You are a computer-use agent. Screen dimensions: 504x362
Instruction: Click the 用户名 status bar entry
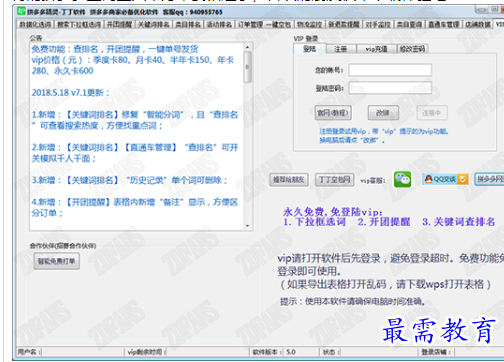[29, 352]
